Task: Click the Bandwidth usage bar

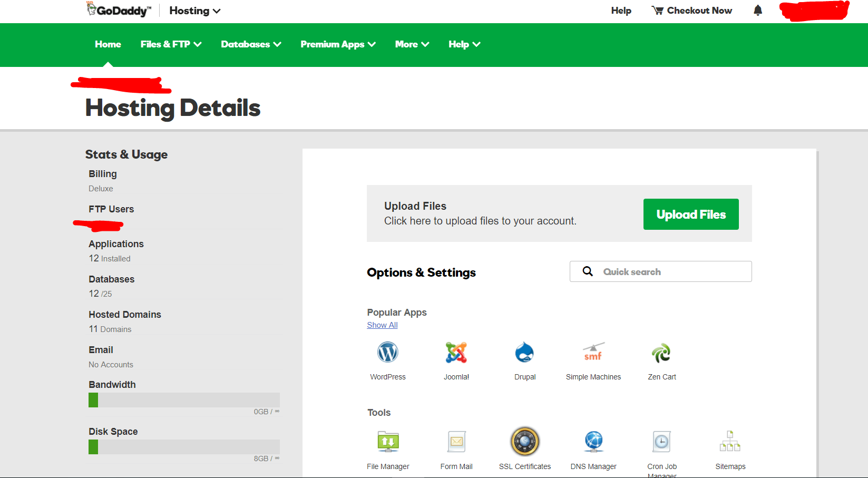Action: (184, 400)
